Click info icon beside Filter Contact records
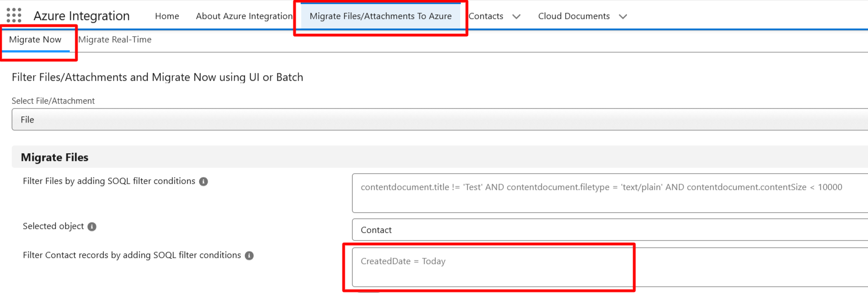868x293 pixels. (249, 256)
